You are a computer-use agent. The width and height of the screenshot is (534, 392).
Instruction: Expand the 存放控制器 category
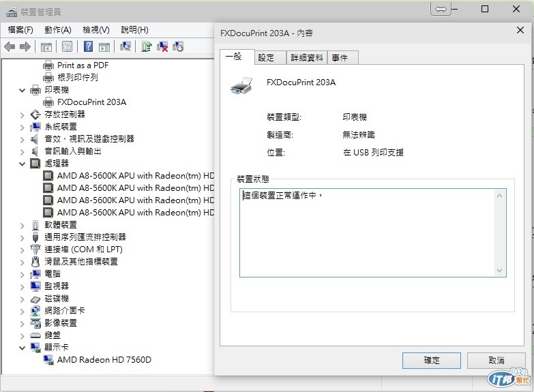pos(22,115)
